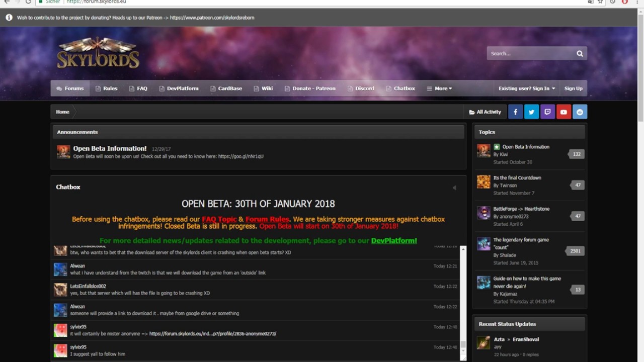The image size is (644, 362).
Task: Click Alwean's avatar at 12:21 message
Action: (60, 269)
